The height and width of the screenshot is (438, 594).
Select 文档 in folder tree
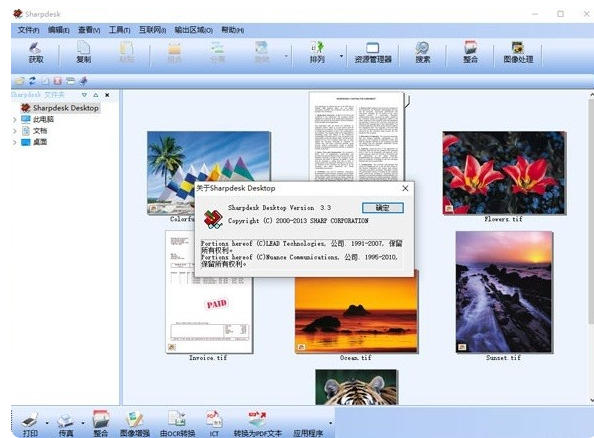pyautogui.click(x=34, y=131)
